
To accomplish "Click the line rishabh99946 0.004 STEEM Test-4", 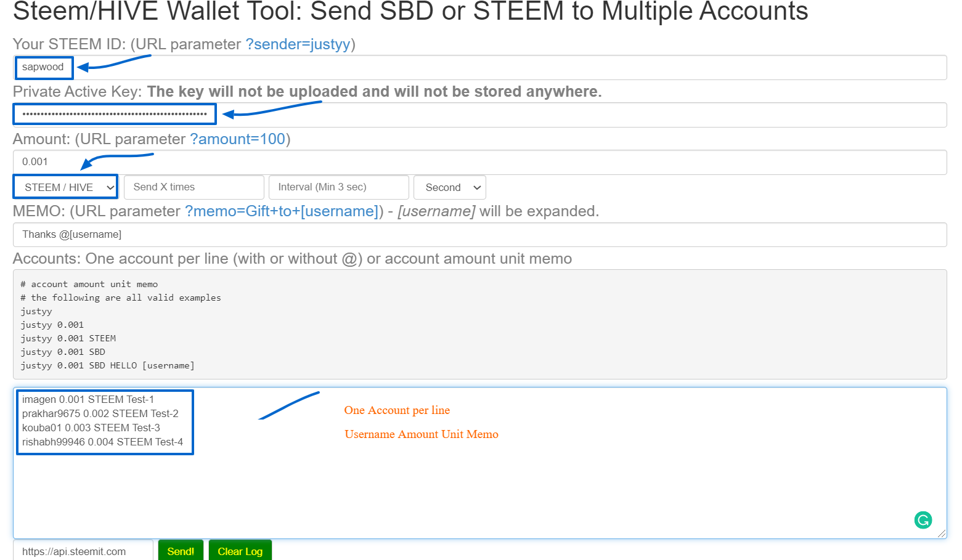I will click(x=102, y=442).
